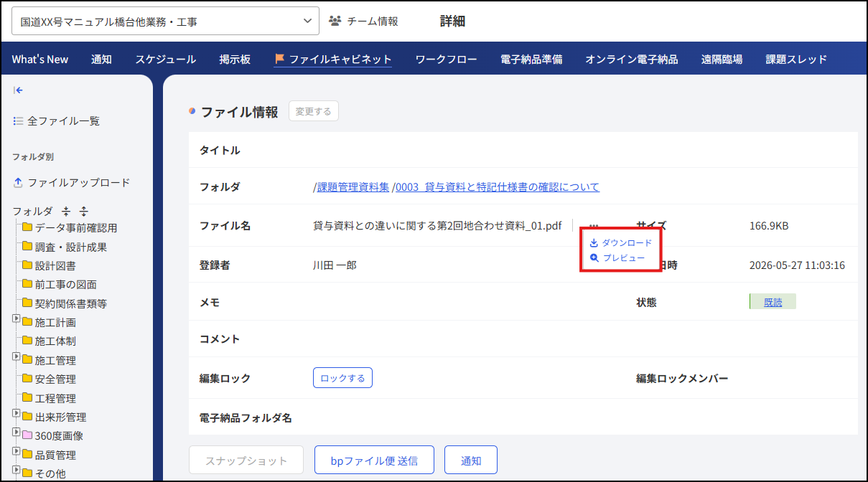Viewport: 868px width, 482px height.
Task: Click the ファイル情報 heading bullet icon
Action: click(192, 111)
